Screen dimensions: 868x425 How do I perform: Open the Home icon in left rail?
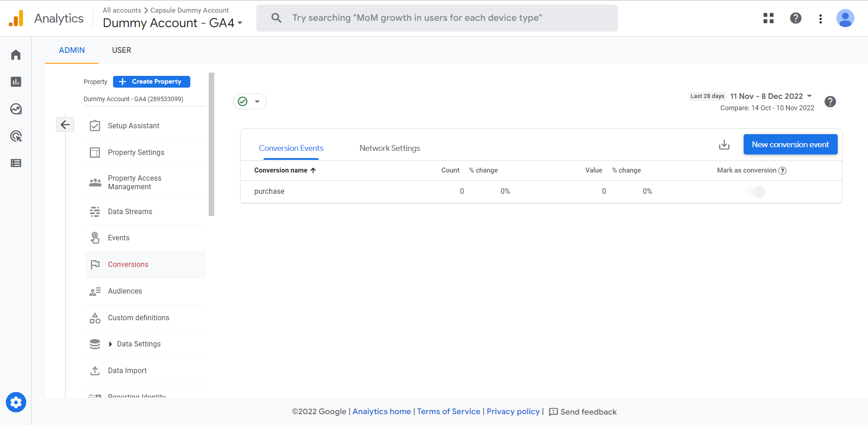tap(16, 55)
